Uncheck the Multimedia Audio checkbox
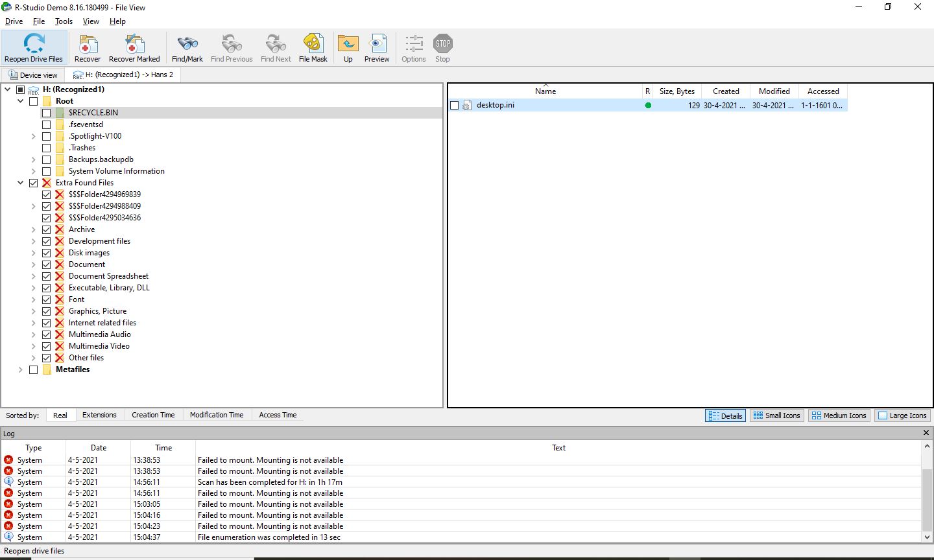Screen dimensions: 934x560 (46, 334)
